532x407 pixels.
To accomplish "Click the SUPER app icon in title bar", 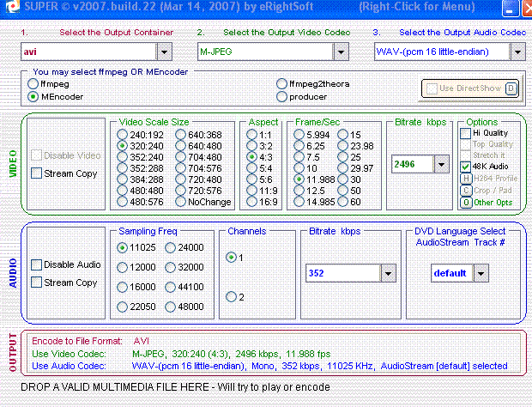I will click(x=13, y=6).
